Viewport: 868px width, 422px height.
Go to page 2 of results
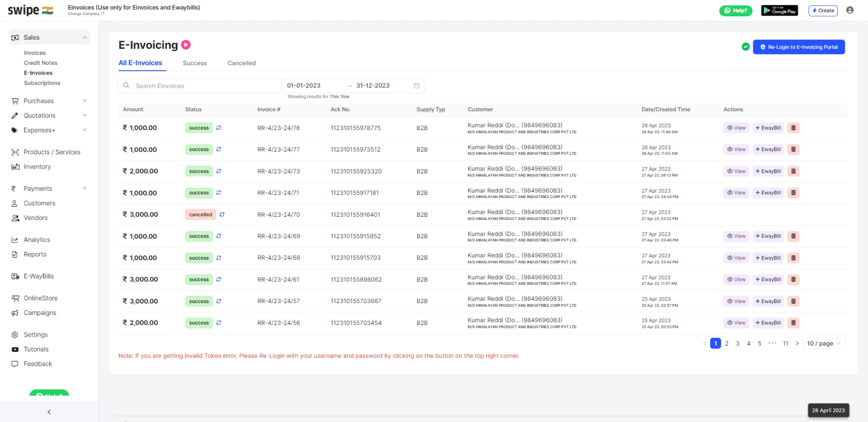pyautogui.click(x=727, y=344)
